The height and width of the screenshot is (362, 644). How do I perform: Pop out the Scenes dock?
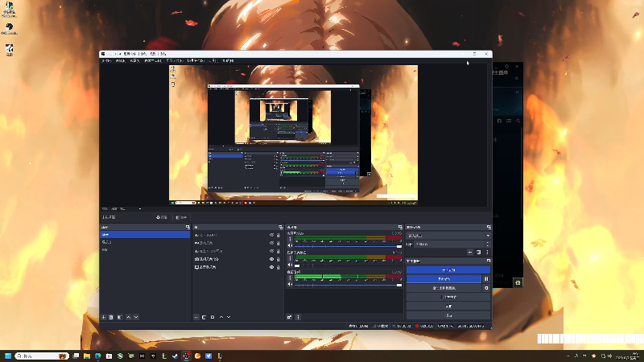pos(188,227)
